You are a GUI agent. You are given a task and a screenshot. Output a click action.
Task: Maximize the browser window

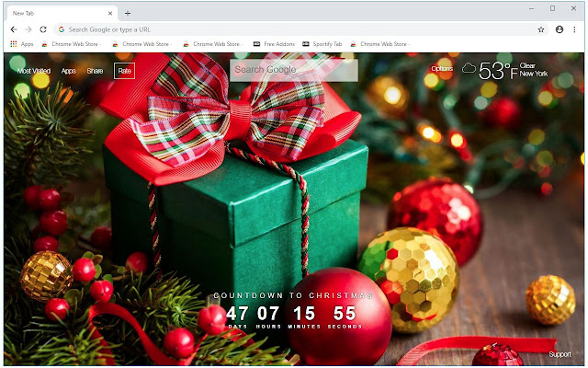(552, 8)
